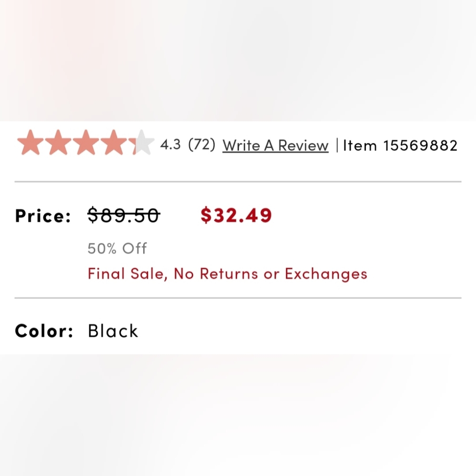
Task: Click the first rating star
Action: (x=30, y=142)
